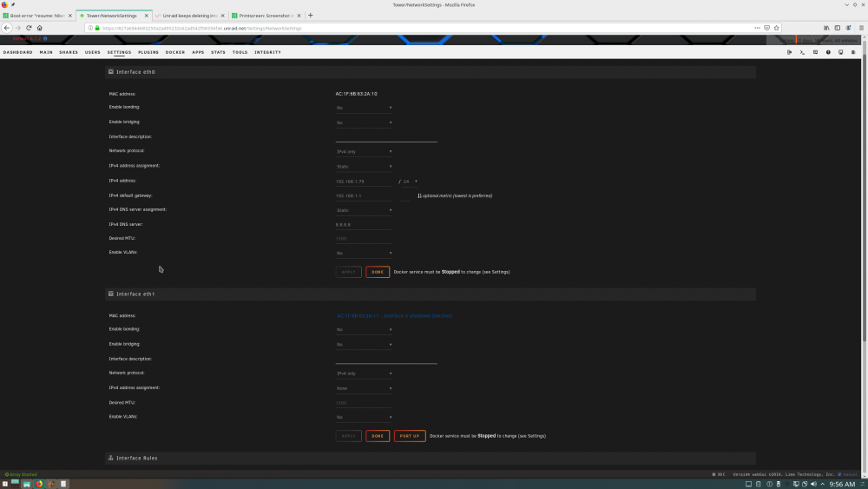Open eth1 Enable bonding dropdown
The height and width of the screenshot is (489, 868).
[364, 329]
